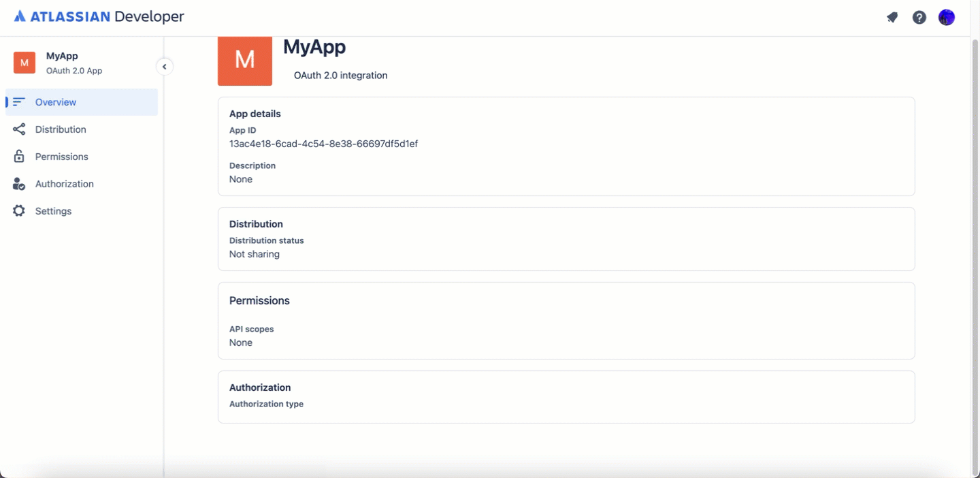
Task: Click the large orange MyApp avatar
Action: [245, 61]
